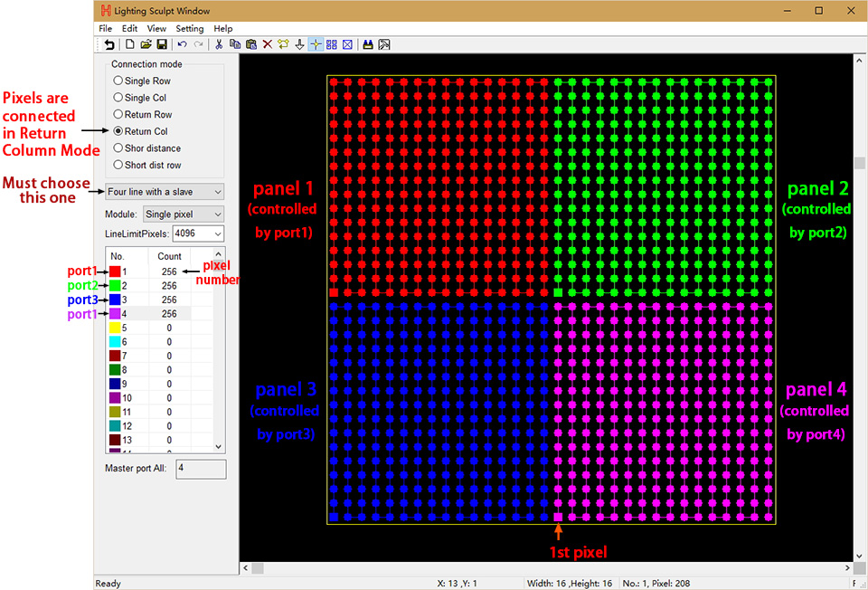Select Short dist row connection mode
Screen dimensions: 868x590
point(146,165)
